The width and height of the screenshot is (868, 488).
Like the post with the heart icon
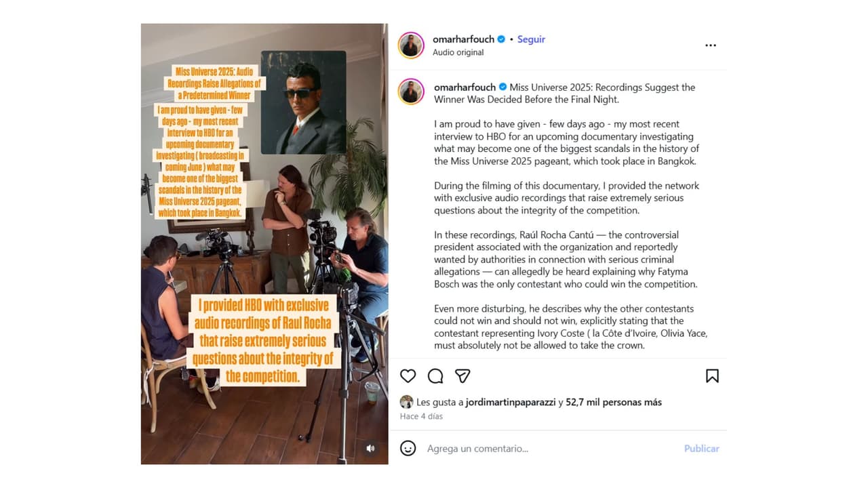click(x=408, y=376)
